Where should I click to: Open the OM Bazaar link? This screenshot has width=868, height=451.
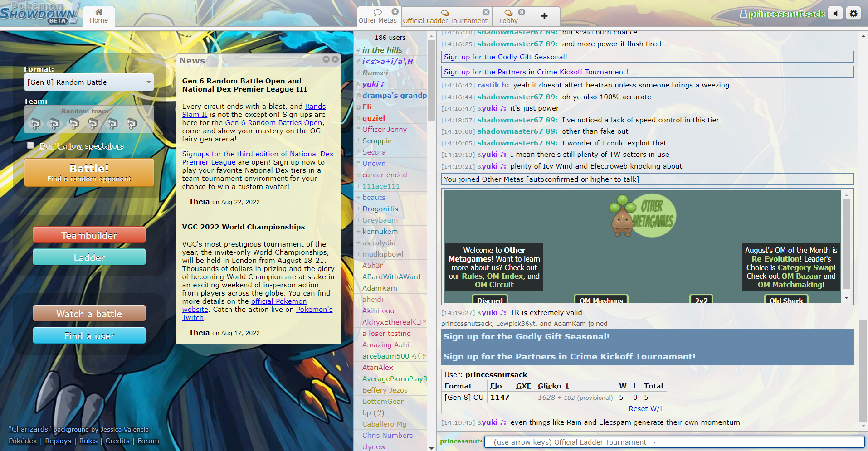coord(801,276)
